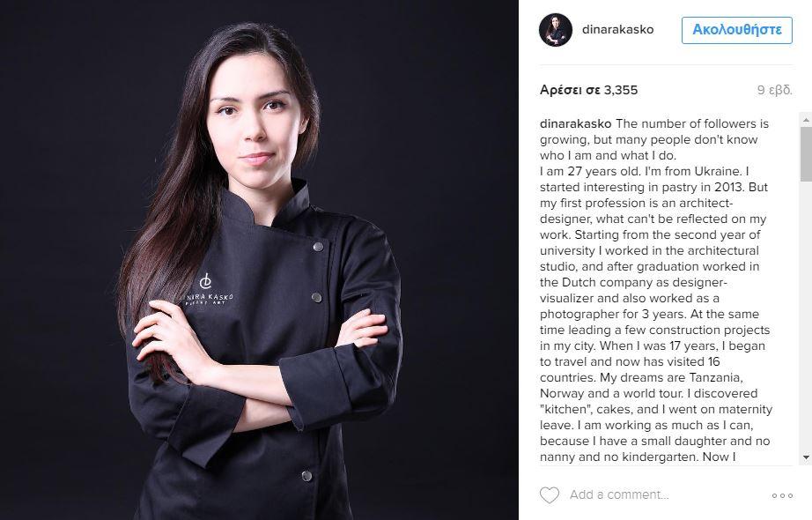The height and width of the screenshot is (520, 812).
Task: Like the post with the heart icon
Action: 550,495
